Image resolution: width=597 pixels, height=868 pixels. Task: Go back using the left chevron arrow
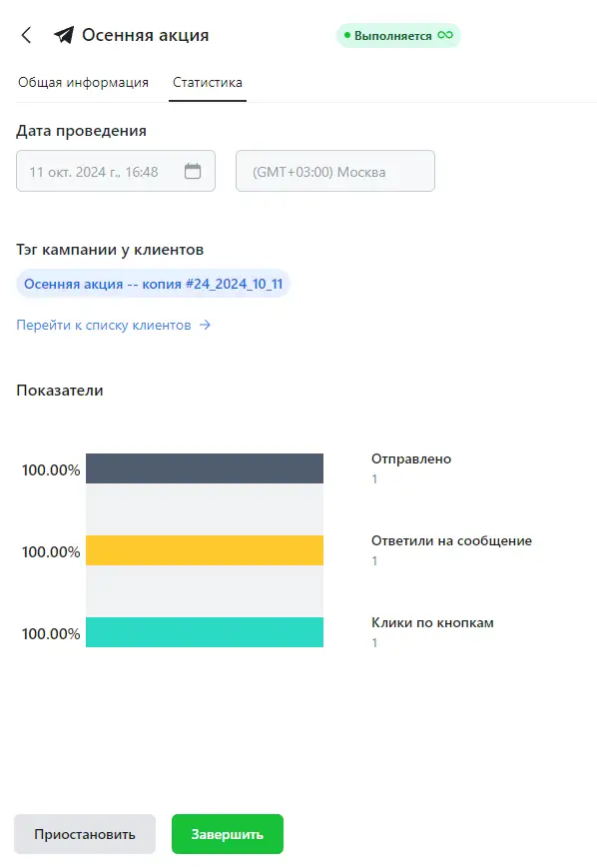(26, 35)
